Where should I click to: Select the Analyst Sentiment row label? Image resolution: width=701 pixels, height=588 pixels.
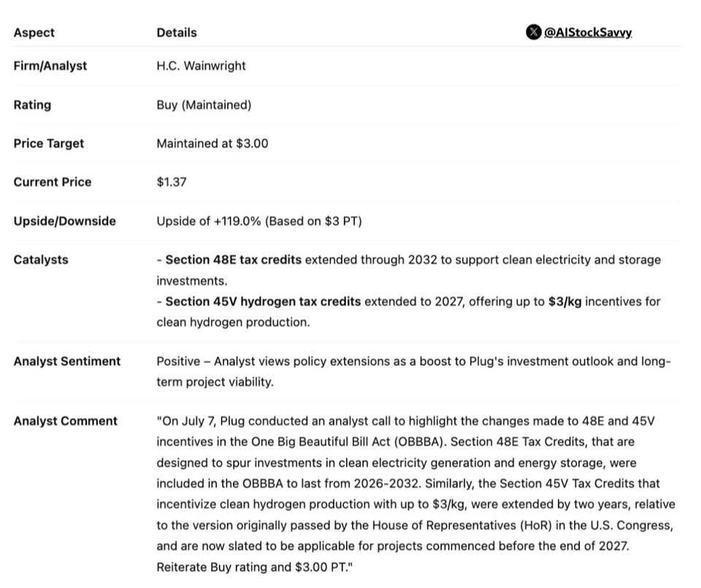coord(66,362)
